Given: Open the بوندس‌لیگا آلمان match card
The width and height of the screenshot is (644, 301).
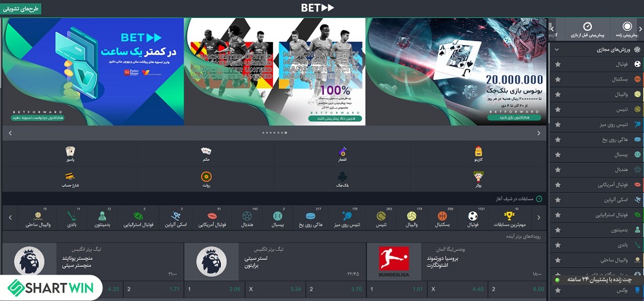Looking at the screenshot, I should point(457,262).
